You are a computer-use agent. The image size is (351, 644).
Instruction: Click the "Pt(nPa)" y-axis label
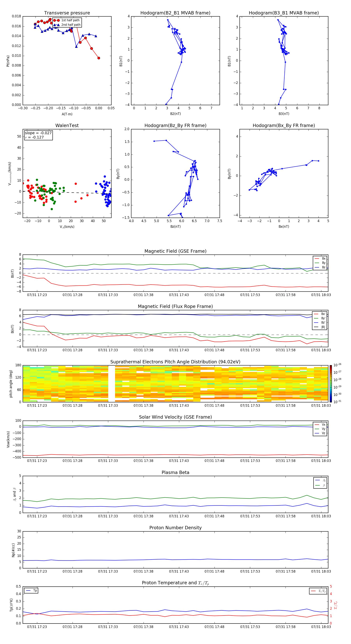(x=8, y=61)
